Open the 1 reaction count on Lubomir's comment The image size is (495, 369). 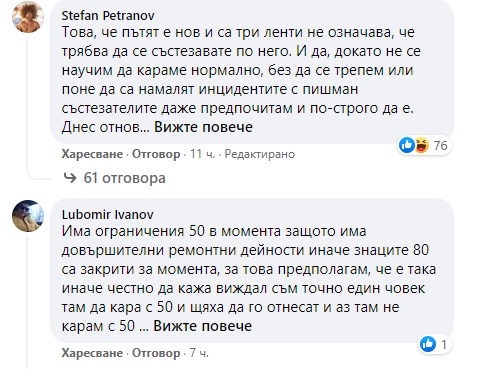pyautogui.click(x=444, y=344)
